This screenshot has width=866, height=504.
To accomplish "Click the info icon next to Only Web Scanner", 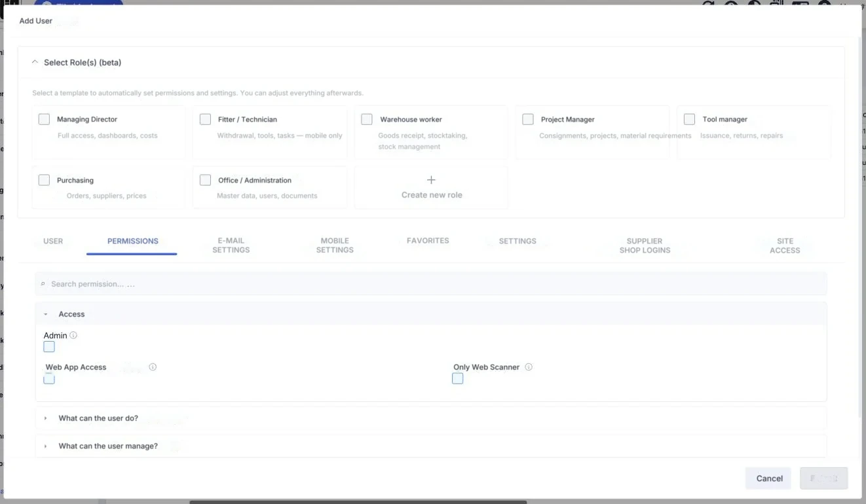I will pyautogui.click(x=529, y=367).
